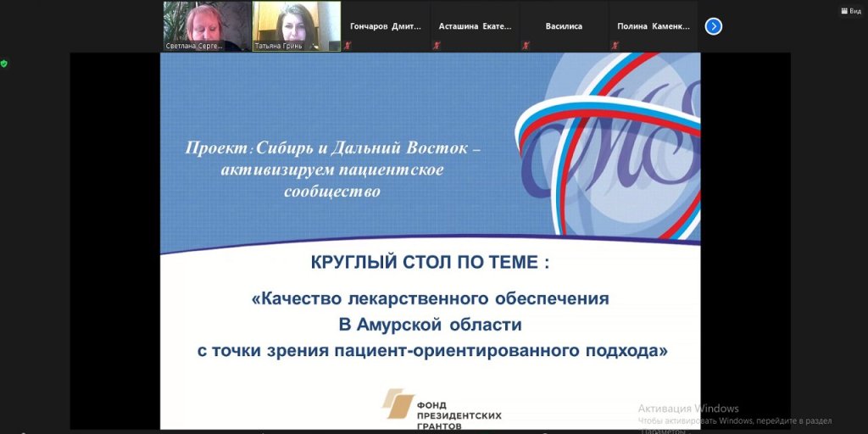The image size is (868, 434).
Task: Select Татьяна Гринь video thumbnail
Action: click(x=297, y=23)
